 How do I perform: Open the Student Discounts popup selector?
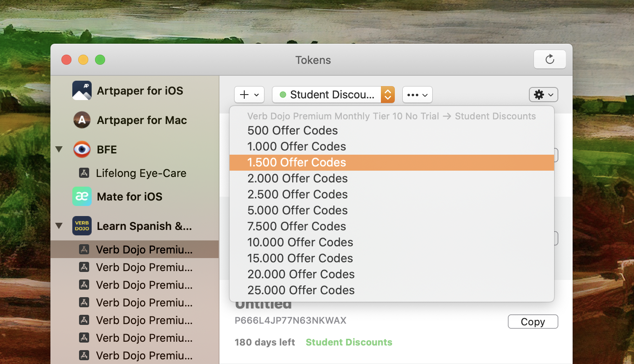[x=333, y=95]
